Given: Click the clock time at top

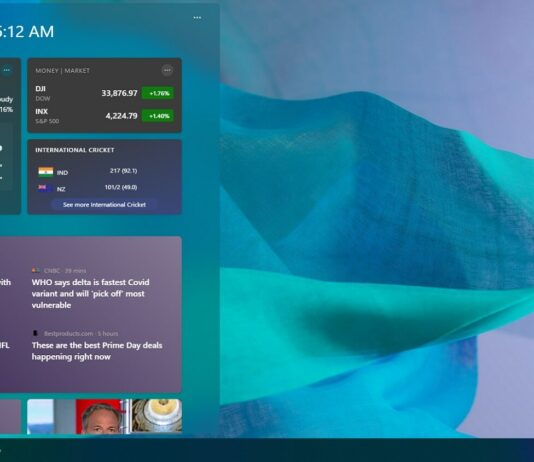Looking at the screenshot, I should click(x=27, y=32).
